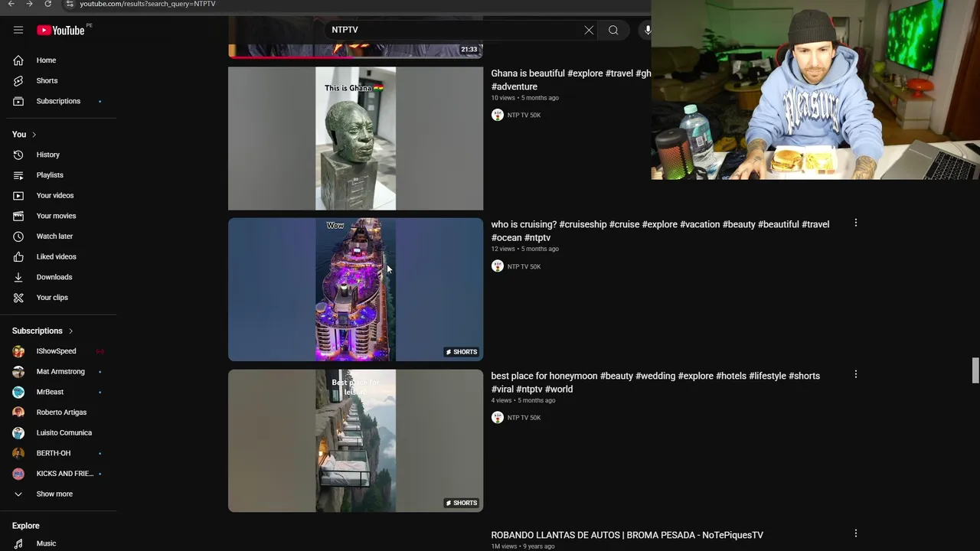980x551 pixels.
Task: Click NTP TV 50K avatar under Ghana video
Action: pyautogui.click(x=498, y=115)
